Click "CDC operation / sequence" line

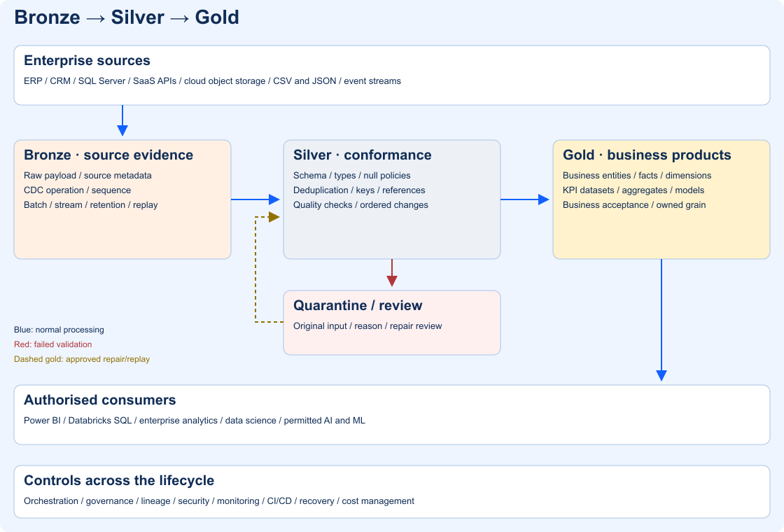[x=78, y=190]
